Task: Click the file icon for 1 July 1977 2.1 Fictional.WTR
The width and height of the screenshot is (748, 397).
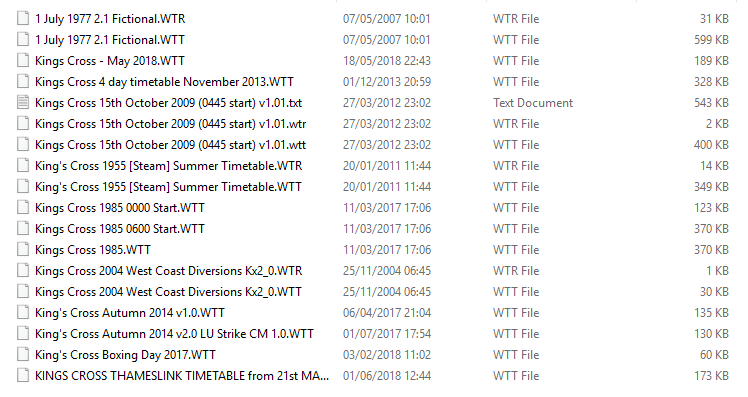Action: click(22, 19)
